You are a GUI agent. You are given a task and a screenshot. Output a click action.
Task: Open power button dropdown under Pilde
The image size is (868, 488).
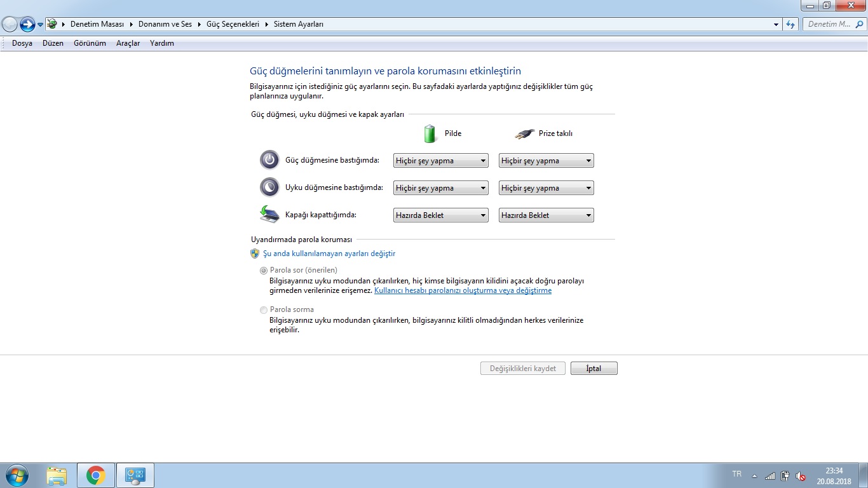(440, 161)
